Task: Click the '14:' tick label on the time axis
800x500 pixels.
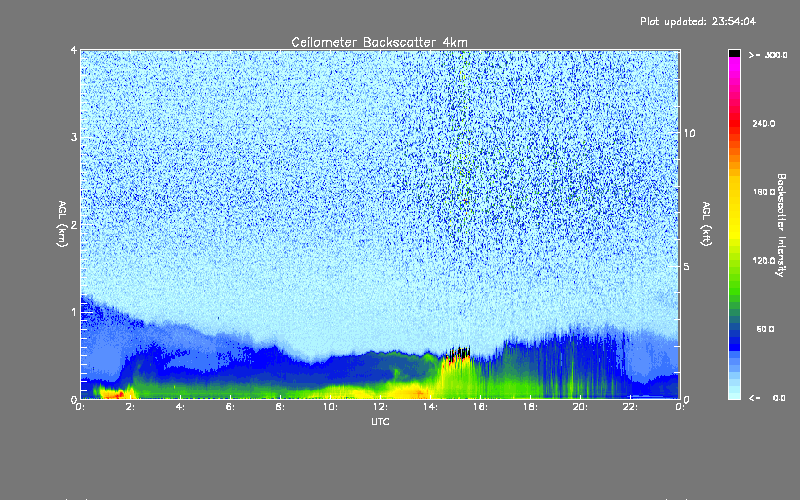Action: pos(430,407)
